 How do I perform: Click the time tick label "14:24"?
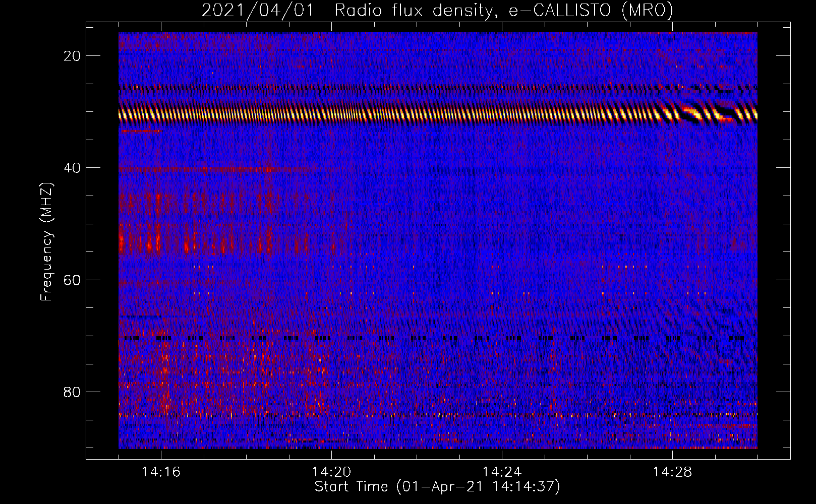(x=502, y=472)
